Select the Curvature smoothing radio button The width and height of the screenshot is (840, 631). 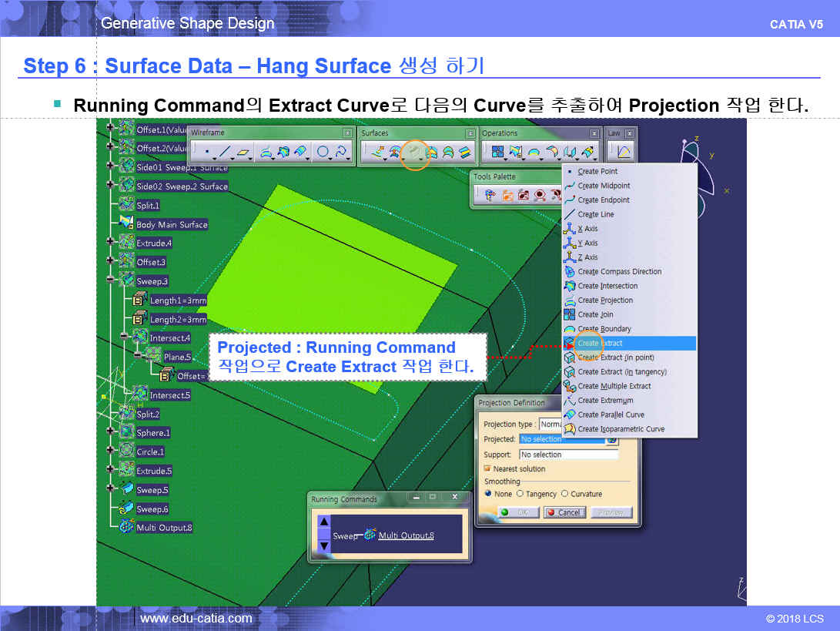click(x=564, y=494)
